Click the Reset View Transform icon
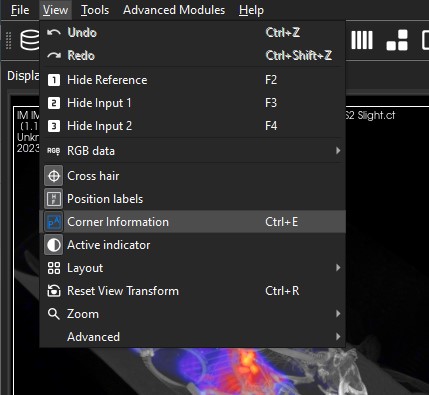 click(54, 291)
